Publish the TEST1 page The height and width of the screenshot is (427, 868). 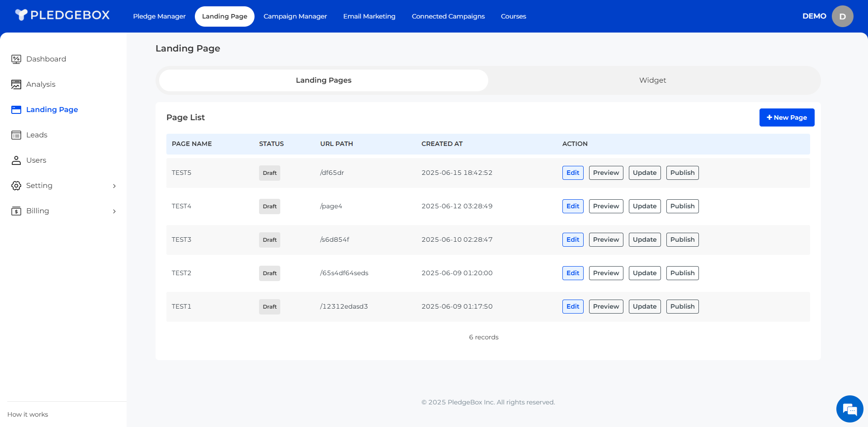click(683, 306)
